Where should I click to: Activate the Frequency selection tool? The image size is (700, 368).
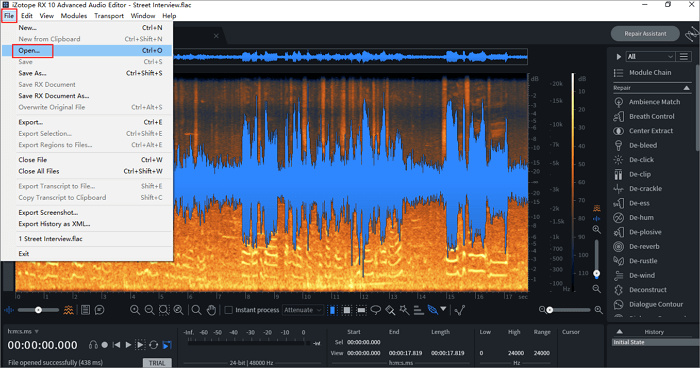click(x=362, y=309)
